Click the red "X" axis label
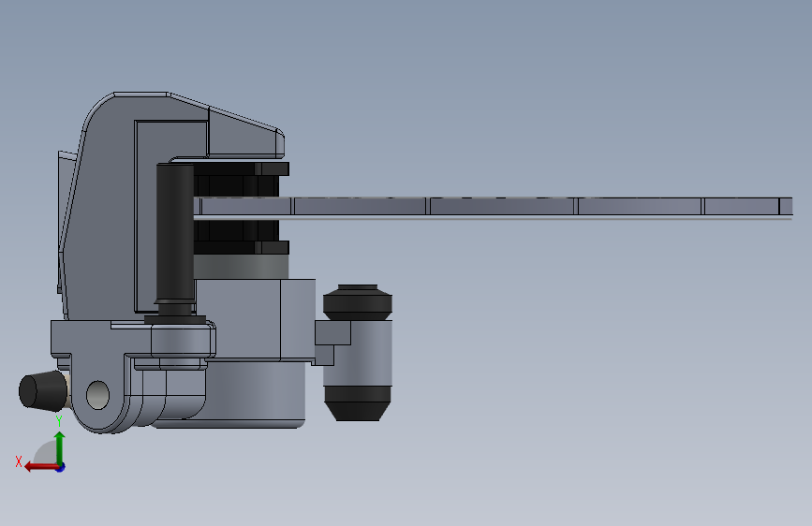Image resolution: width=812 pixels, height=526 pixels. [19, 461]
